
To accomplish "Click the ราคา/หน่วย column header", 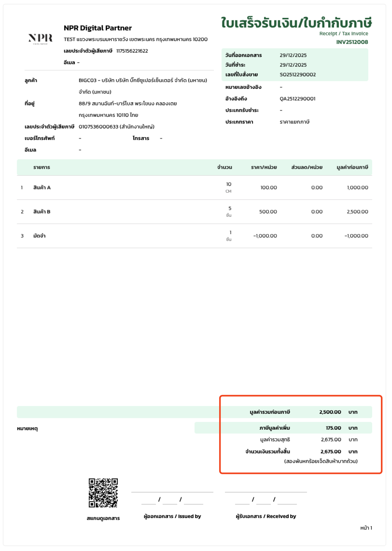I will [x=264, y=167].
